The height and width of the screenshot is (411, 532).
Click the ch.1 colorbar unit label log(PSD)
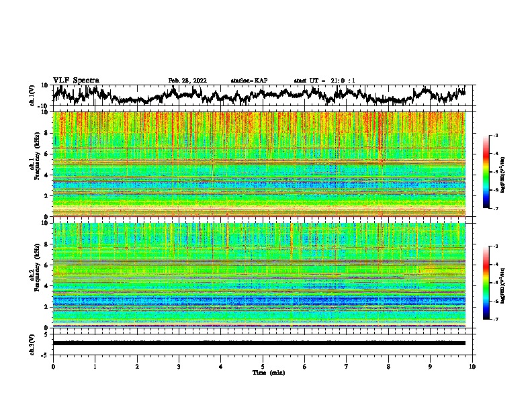503,175
